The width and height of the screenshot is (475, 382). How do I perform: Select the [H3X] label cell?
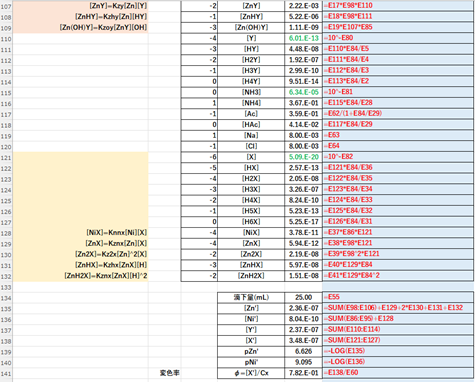coord(251,189)
